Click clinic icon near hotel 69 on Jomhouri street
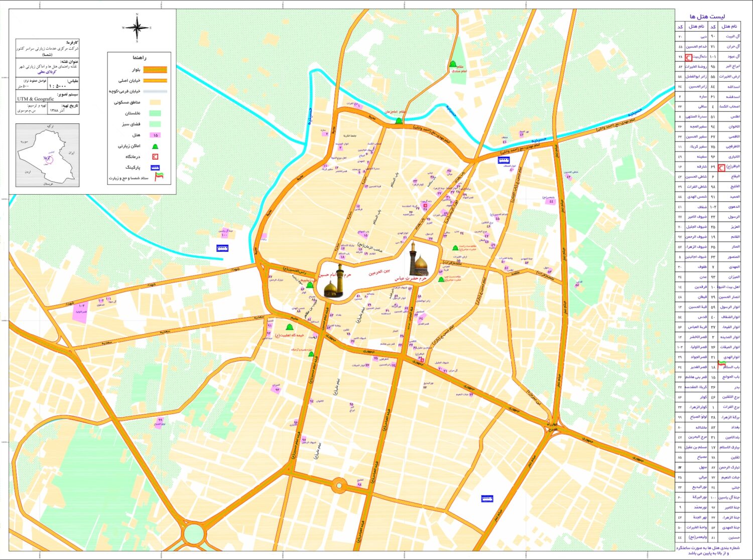The height and width of the screenshot is (560, 753). [x=422, y=360]
